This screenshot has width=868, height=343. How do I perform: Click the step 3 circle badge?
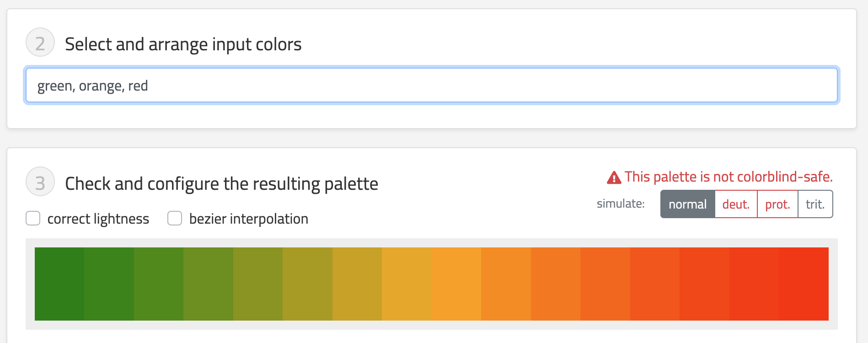[40, 182]
